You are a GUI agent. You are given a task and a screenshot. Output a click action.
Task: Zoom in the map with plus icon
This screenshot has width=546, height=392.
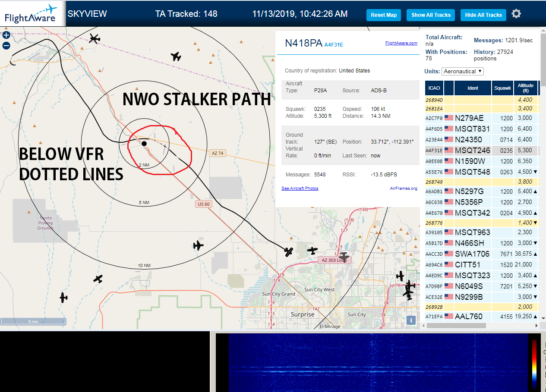6,35
